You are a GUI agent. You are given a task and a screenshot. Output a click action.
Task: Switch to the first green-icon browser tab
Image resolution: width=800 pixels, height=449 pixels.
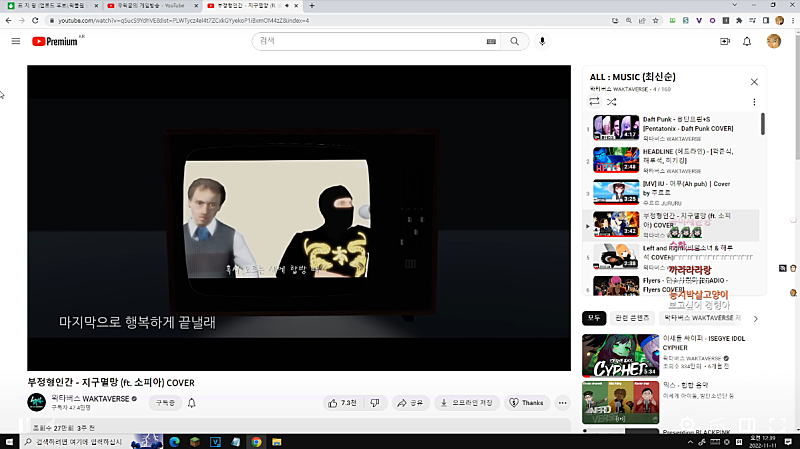(53, 6)
